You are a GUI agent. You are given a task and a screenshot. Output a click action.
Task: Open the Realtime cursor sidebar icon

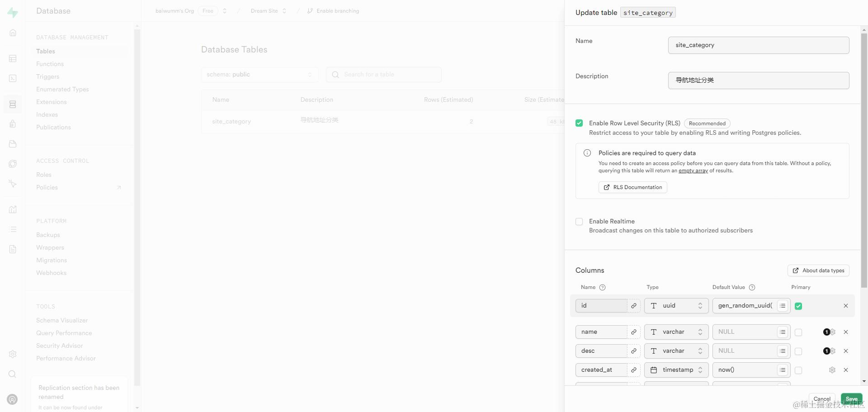coord(13,184)
